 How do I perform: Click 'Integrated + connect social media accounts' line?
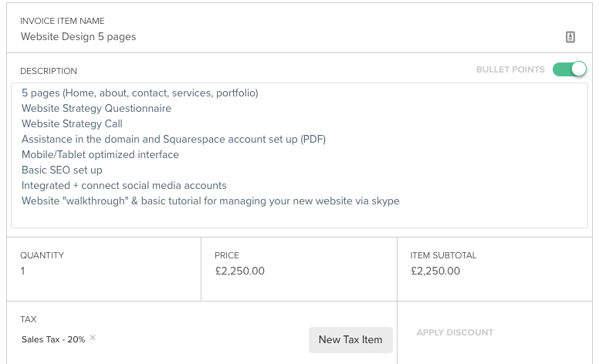click(x=124, y=185)
